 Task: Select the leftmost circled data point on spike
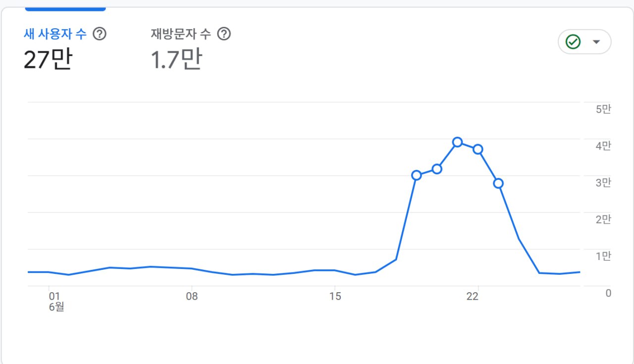[416, 175]
